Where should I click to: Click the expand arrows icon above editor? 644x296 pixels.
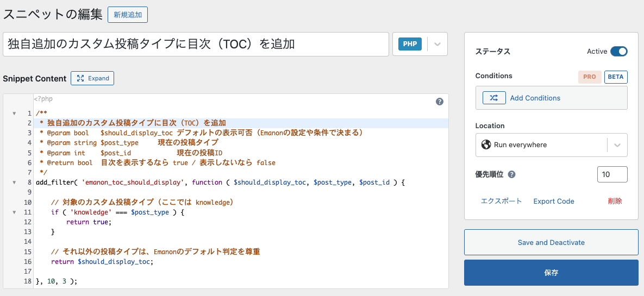coord(80,78)
